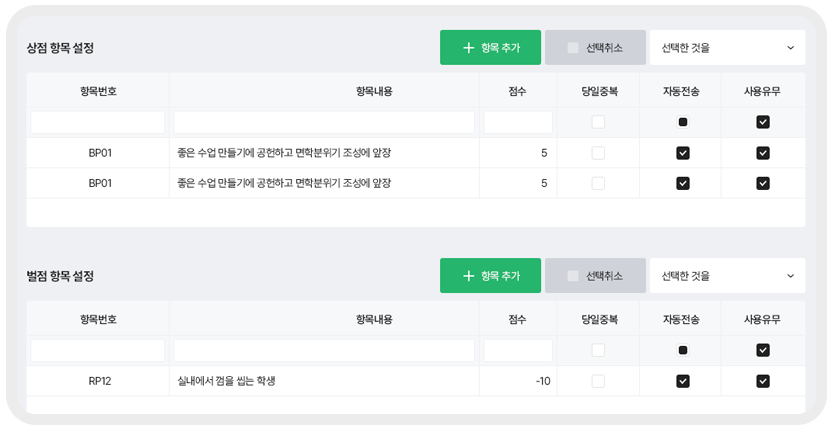The height and width of the screenshot is (430, 835).
Task: Select the RP12 row item number cell
Action: [x=100, y=381]
